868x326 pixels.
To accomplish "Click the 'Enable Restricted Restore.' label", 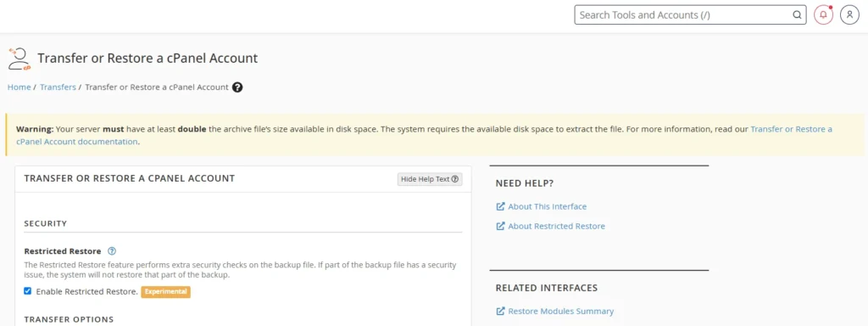I will [87, 292].
